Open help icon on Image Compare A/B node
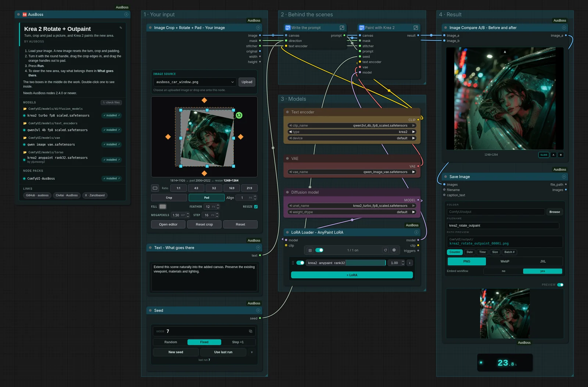This screenshot has height=387, width=588. pyautogui.click(x=564, y=28)
